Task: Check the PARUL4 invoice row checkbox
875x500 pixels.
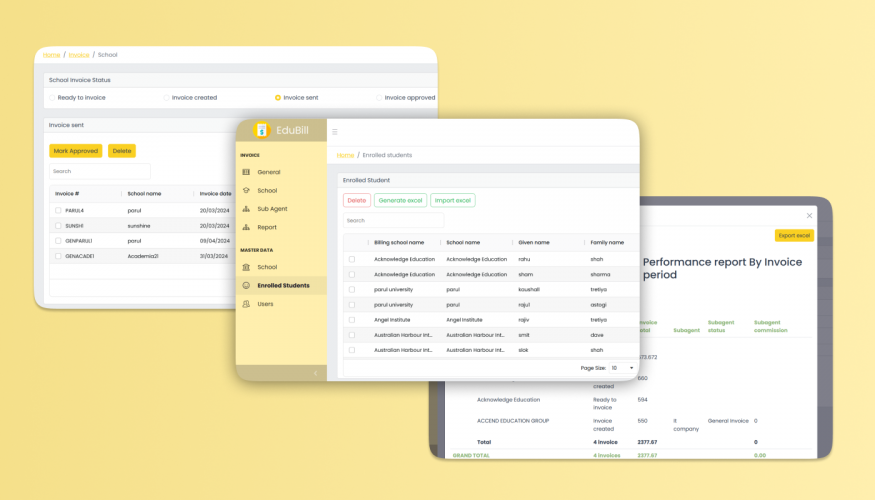Action: click(x=58, y=210)
